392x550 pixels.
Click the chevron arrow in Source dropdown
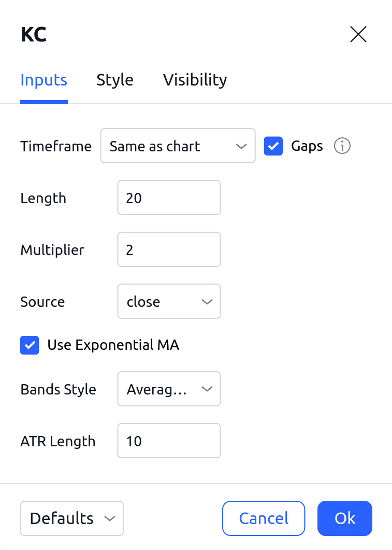coord(207,302)
